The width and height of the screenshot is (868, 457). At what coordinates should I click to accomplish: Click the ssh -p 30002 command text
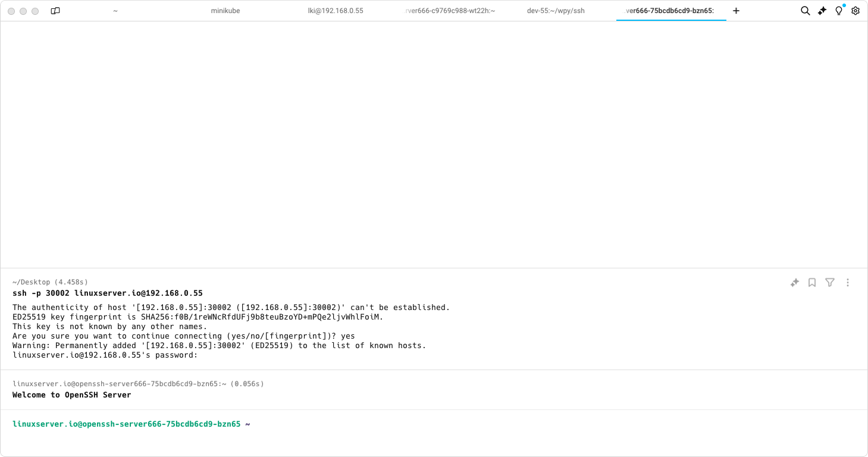pyautogui.click(x=108, y=293)
